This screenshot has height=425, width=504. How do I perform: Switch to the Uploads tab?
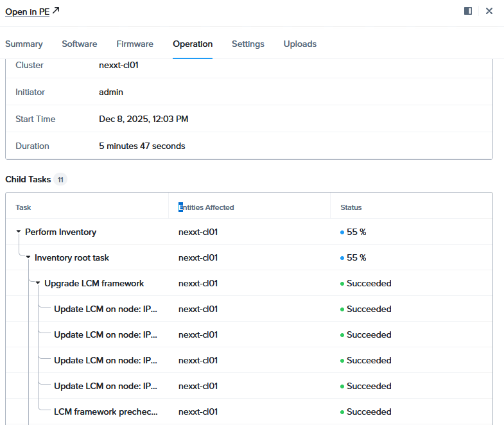coord(300,44)
